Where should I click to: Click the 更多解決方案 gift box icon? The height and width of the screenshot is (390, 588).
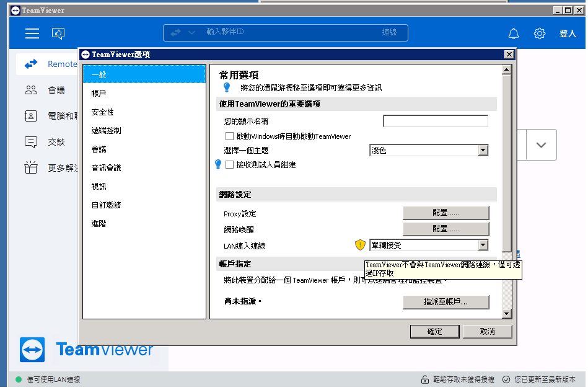(x=31, y=167)
